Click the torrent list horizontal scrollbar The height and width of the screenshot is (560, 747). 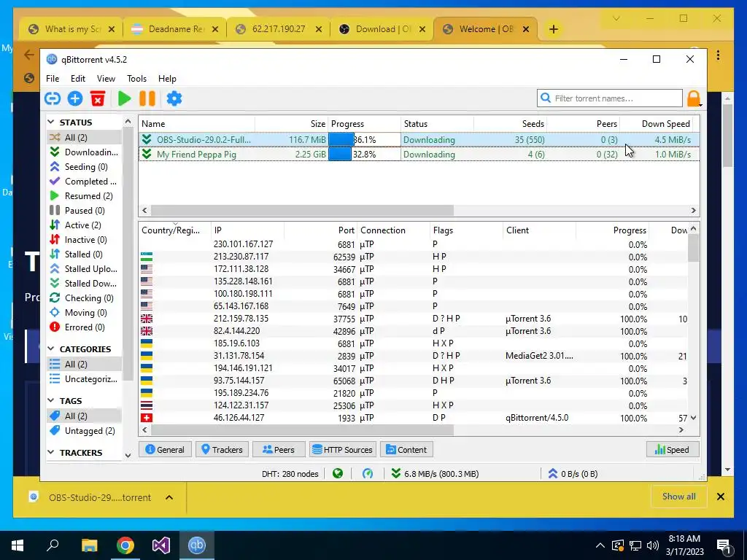(x=303, y=211)
